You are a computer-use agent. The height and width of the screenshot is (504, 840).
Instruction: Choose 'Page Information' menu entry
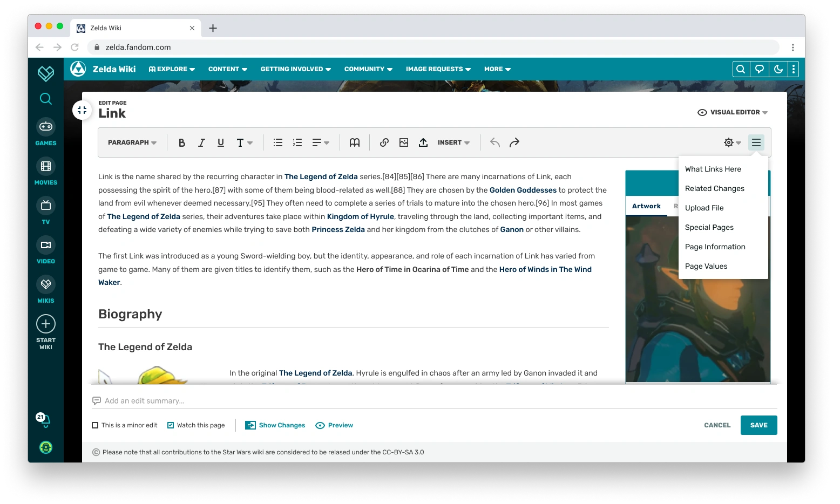pyautogui.click(x=715, y=247)
